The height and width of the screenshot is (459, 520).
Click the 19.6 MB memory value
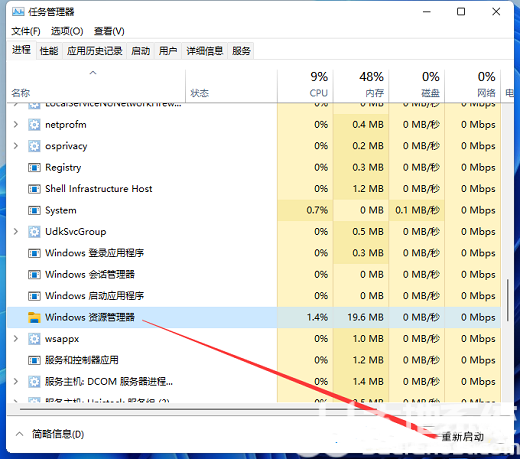[365, 317]
